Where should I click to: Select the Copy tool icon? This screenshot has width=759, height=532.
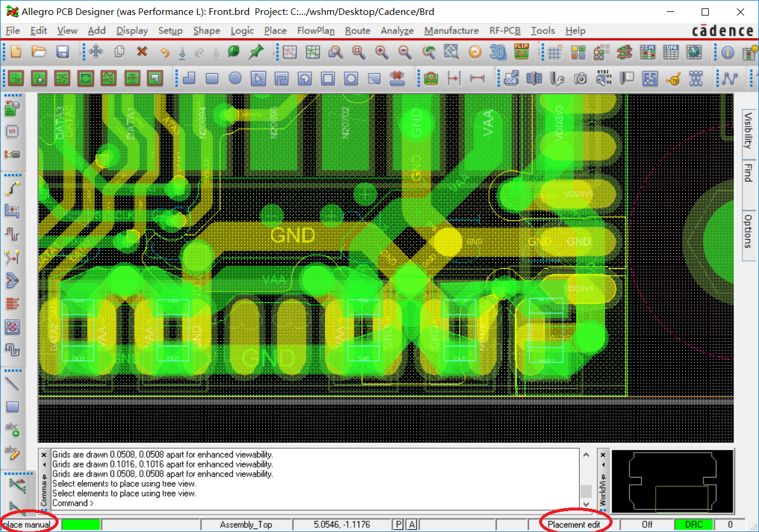(x=119, y=53)
